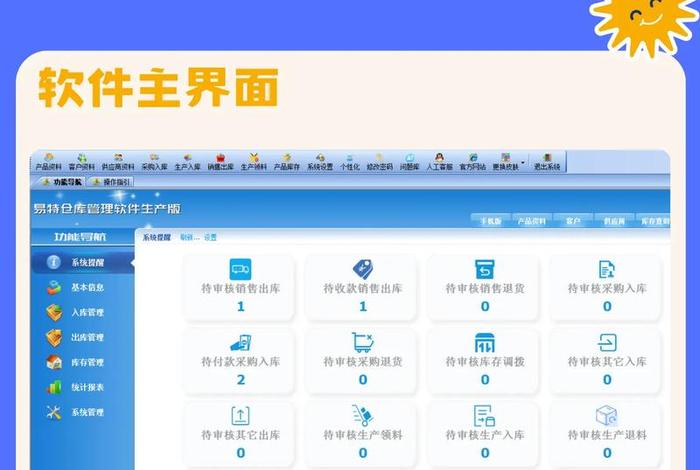This screenshot has width=700, height=470.
Task: Open 官方网站 from the toolbar
Action: point(472,162)
